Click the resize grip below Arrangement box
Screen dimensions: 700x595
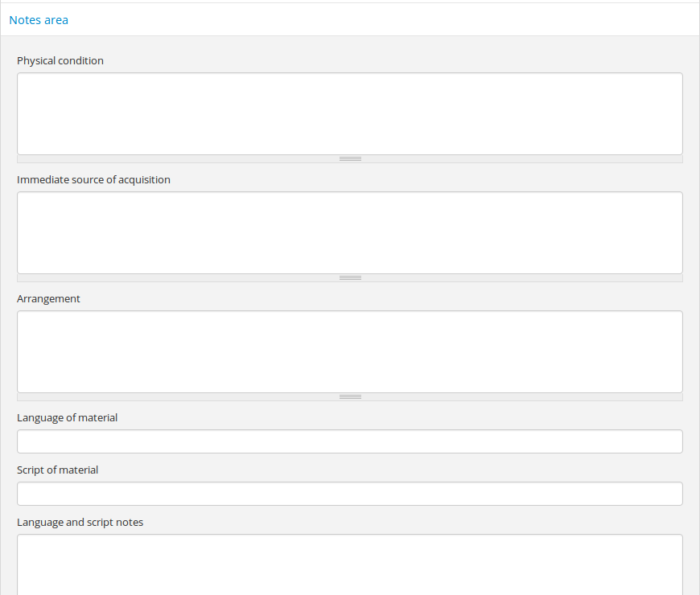(350, 397)
